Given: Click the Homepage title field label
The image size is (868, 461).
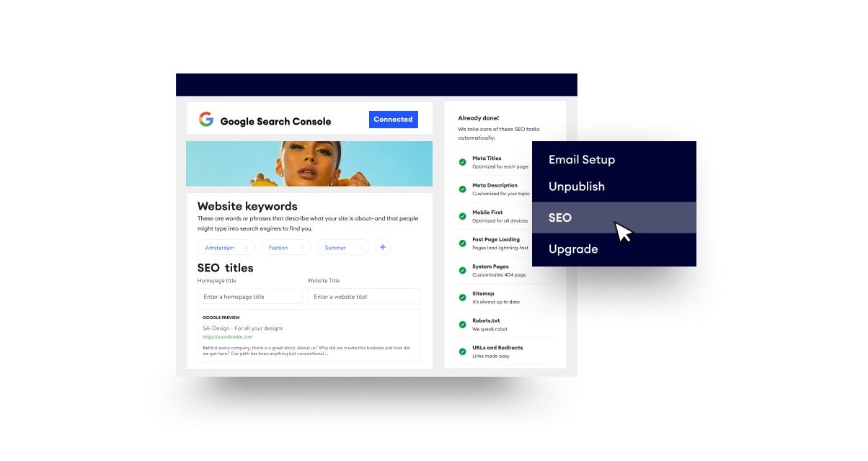Looking at the screenshot, I should pos(216,281).
